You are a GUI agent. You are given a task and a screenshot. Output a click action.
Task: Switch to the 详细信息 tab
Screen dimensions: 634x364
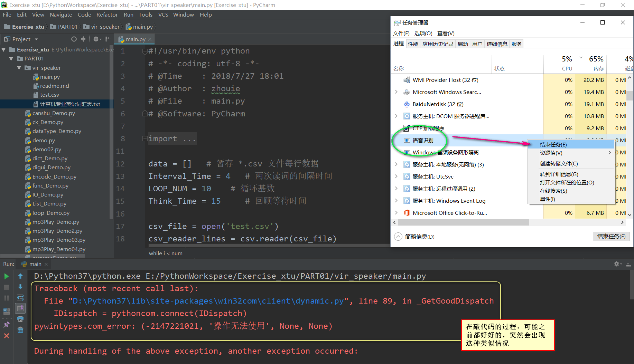(497, 44)
